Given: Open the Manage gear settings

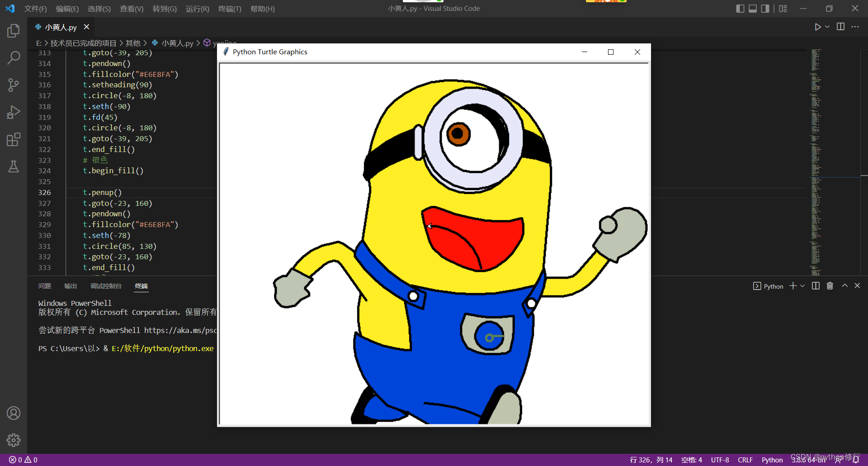Looking at the screenshot, I should (14, 440).
